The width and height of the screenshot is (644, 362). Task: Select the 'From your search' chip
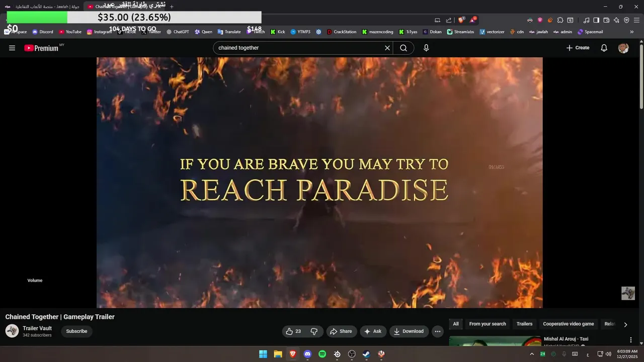(x=488, y=324)
